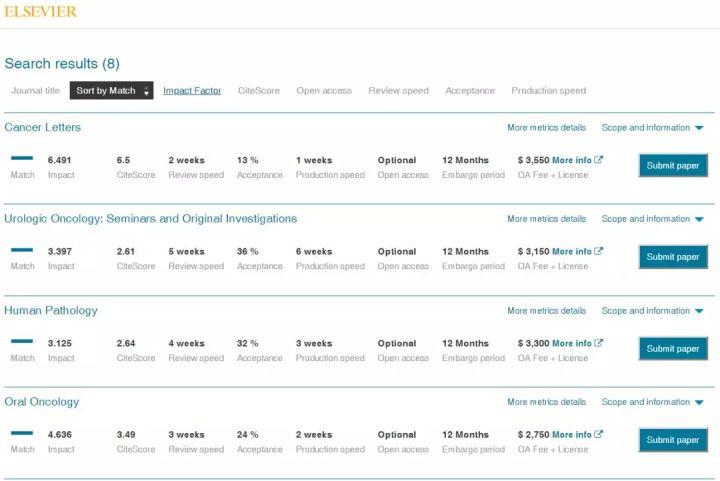Expand Scope and information for Oral Oncology
Viewport: 720px width, 481px height.
click(x=652, y=402)
